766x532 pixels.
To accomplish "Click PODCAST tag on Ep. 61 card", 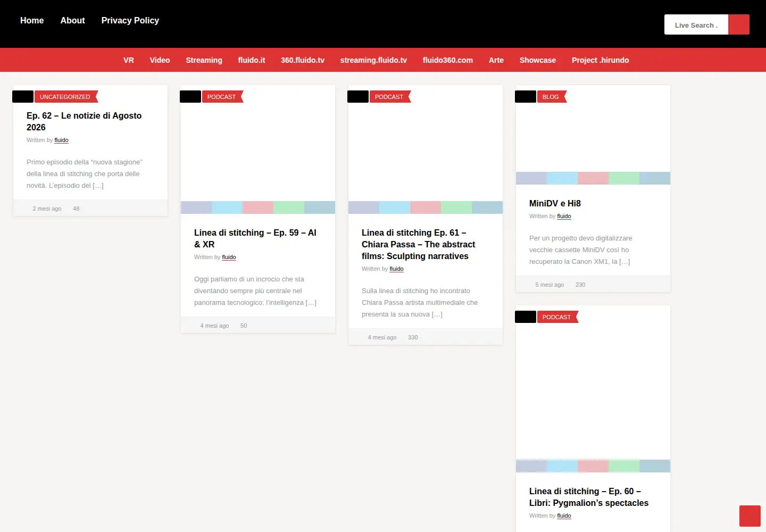I will point(390,97).
